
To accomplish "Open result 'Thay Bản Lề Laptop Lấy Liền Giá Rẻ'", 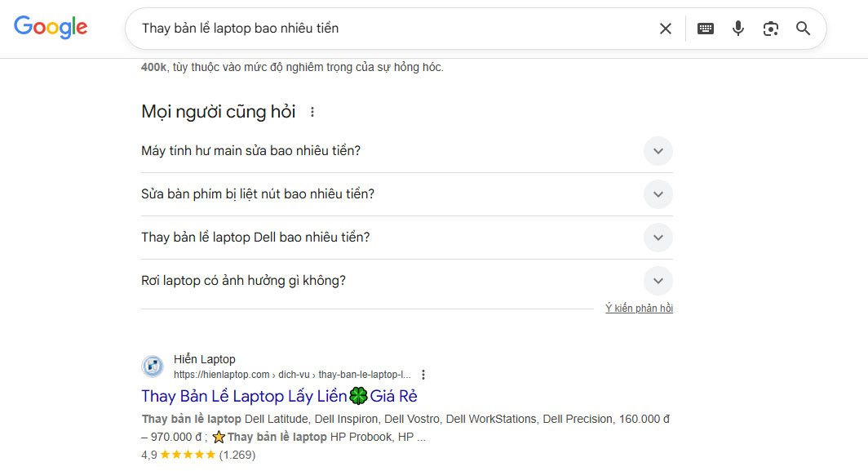I will (279, 396).
